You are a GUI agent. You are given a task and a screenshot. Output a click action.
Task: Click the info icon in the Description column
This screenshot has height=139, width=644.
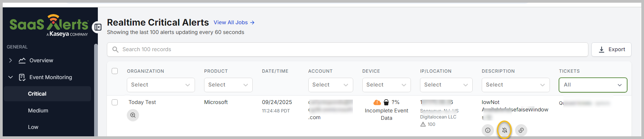pyautogui.click(x=488, y=130)
